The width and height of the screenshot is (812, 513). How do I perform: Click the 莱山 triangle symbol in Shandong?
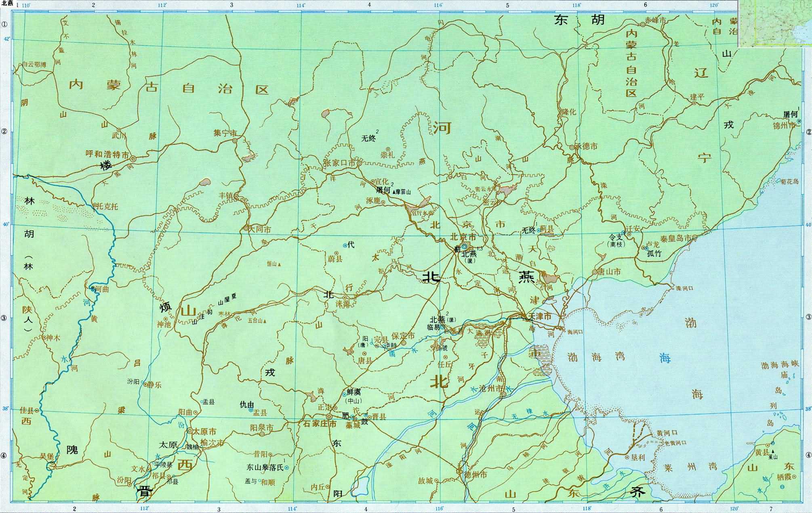772,452
